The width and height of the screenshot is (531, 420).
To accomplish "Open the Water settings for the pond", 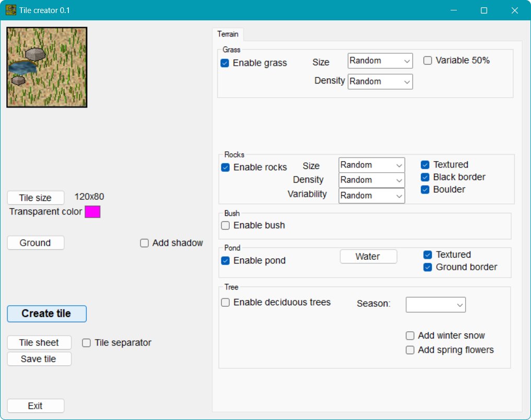I will click(x=368, y=256).
